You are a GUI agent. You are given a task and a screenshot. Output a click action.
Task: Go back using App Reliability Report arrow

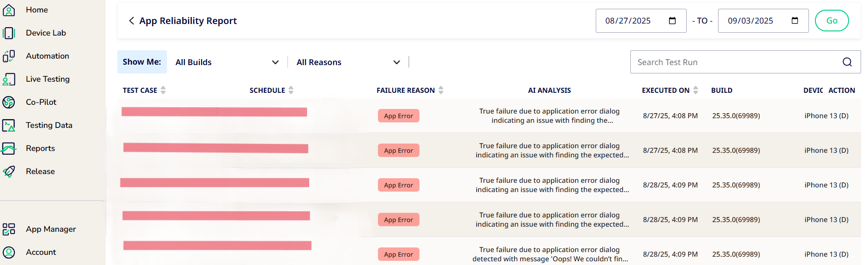[132, 21]
